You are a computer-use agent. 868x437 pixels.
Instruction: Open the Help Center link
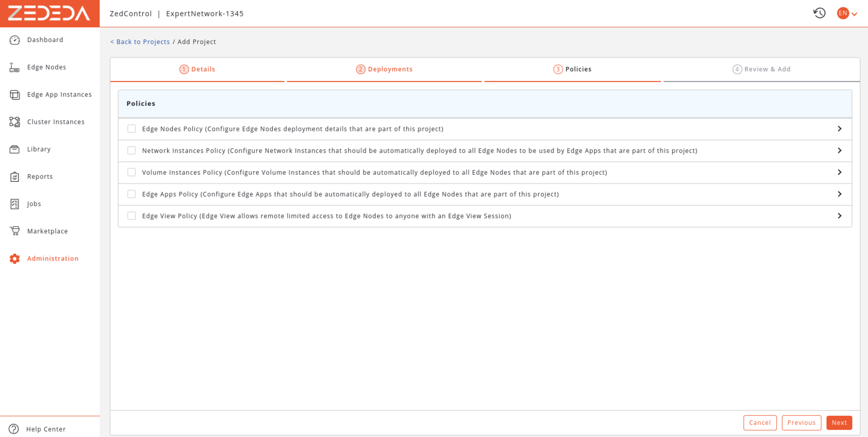click(x=46, y=429)
